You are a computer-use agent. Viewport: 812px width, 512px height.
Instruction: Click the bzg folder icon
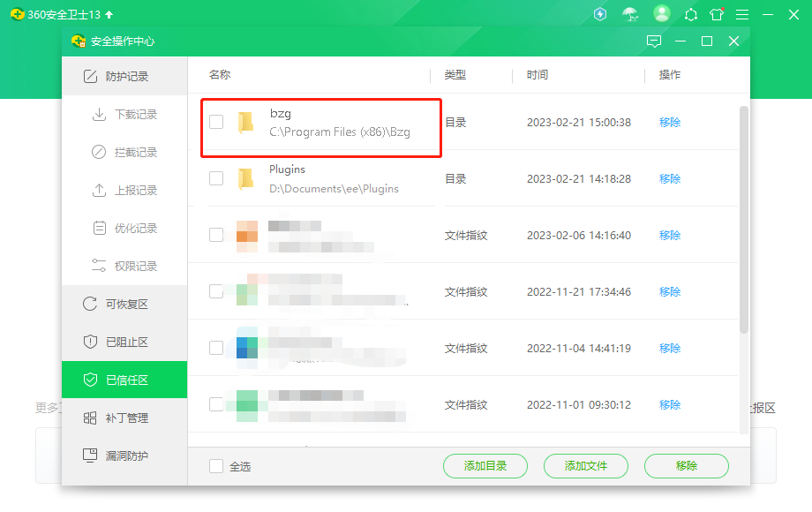246,123
